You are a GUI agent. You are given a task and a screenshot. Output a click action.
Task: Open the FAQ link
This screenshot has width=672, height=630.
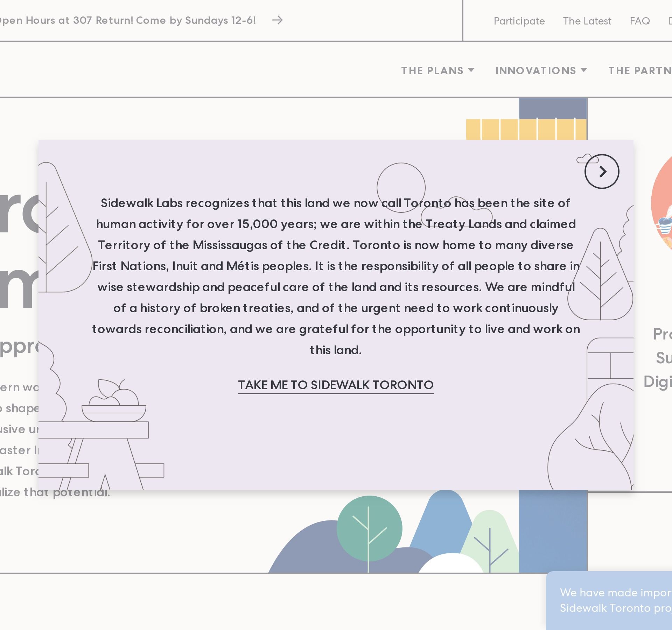(x=640, y=21)
